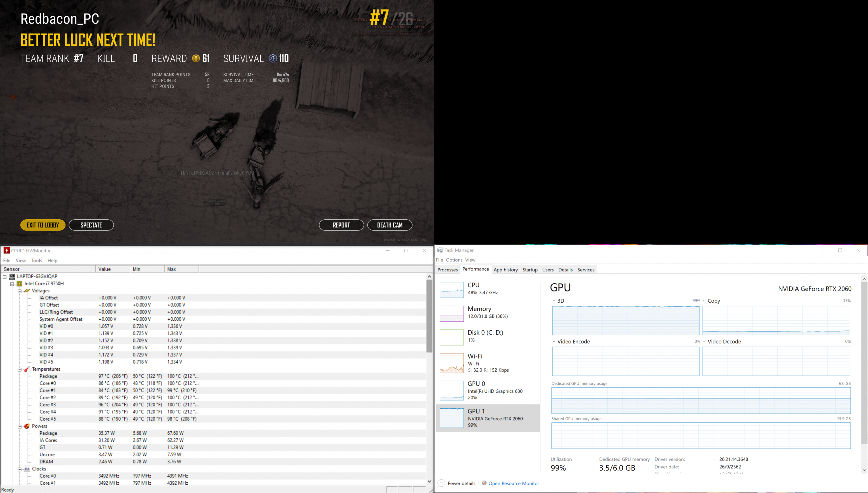Select the VID #0 voltage row

pos(213,326)
